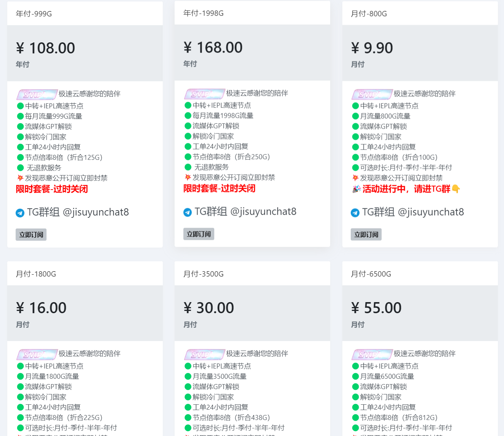Screen dimensions: 504x436
Task: Click the SVIP badge in the 月付-800G card
Action: (x=372, y=94)
